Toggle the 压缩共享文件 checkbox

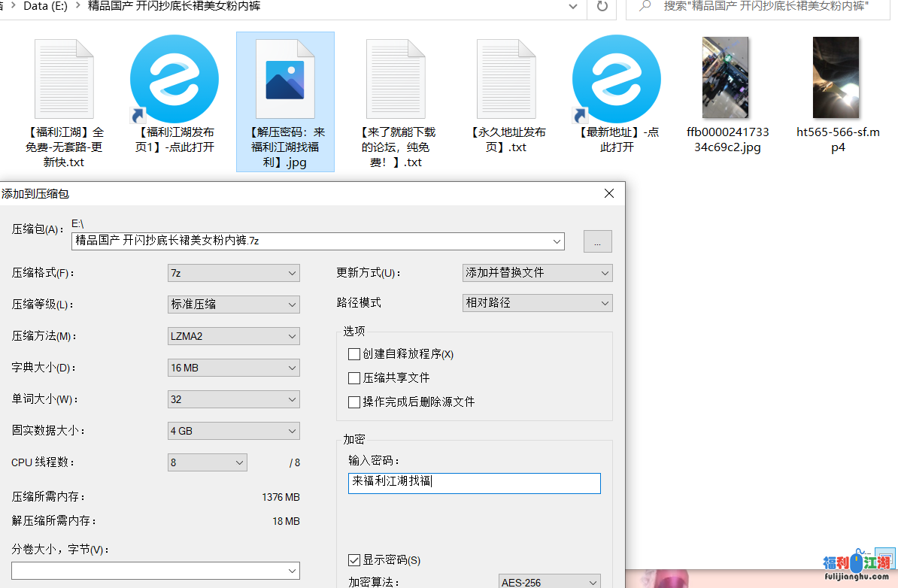point(354,378)
